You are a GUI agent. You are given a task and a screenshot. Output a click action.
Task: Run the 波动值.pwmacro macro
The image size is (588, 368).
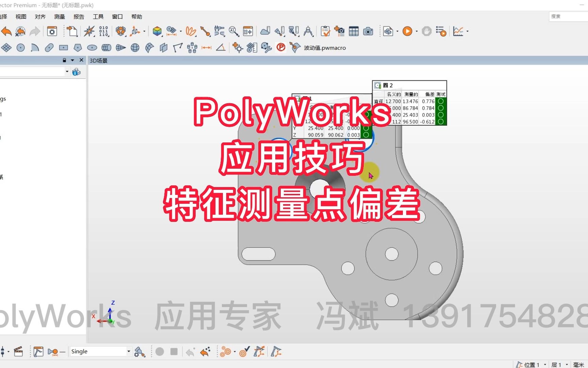point(325,48)
